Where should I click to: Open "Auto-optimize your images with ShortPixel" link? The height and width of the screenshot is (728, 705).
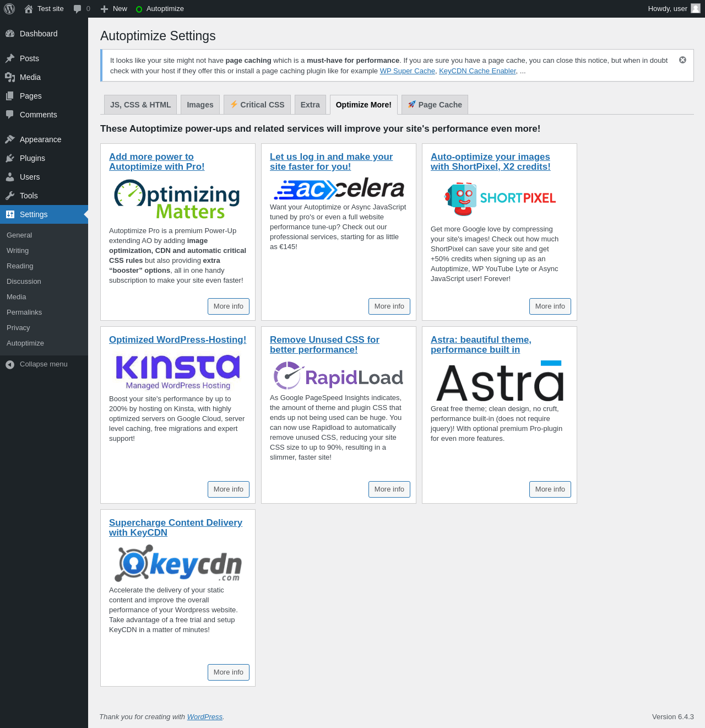click(491, 161)
